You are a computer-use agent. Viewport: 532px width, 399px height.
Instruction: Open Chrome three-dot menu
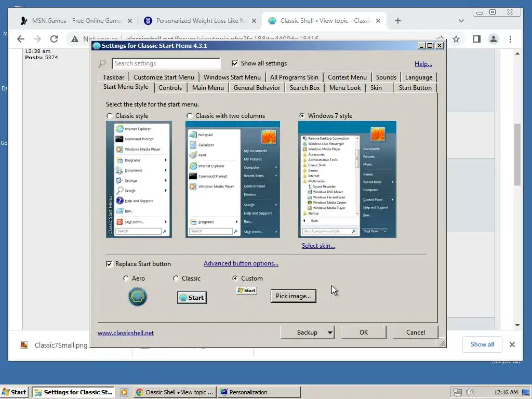[510, 39]
